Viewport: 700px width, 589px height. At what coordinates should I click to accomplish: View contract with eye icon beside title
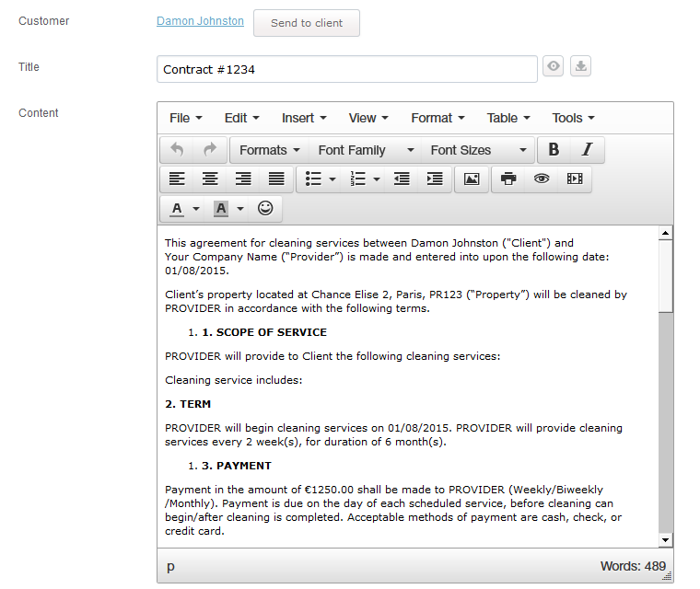coord(554,66)
